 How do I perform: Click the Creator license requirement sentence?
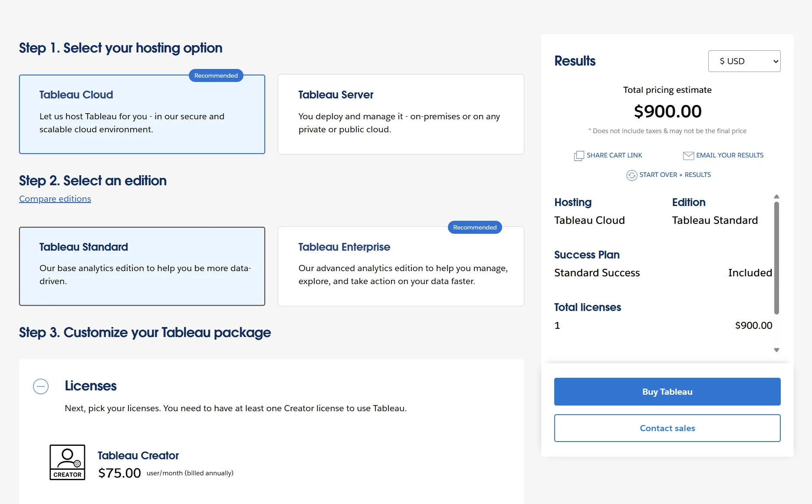[236, 409]
